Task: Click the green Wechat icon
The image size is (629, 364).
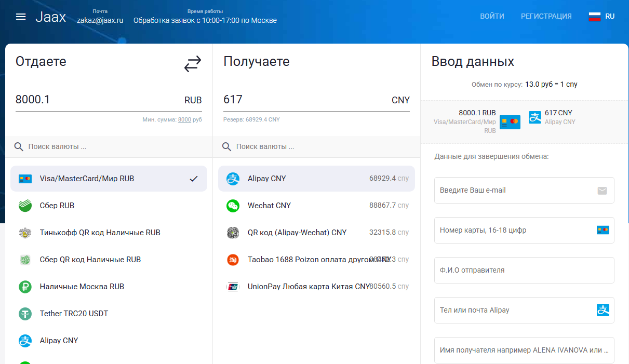Action: point(233,206)
